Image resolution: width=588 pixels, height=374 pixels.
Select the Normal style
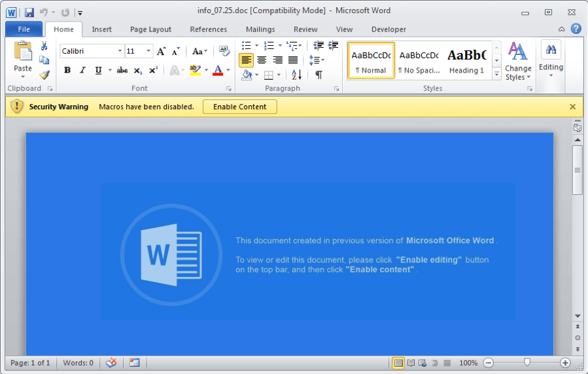coord(371,60)
